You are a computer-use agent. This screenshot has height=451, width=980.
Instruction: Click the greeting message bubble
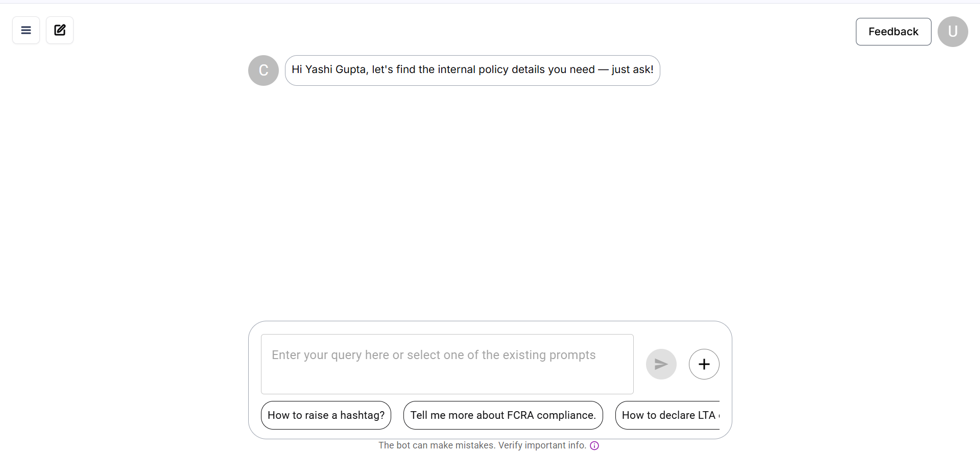(472, 70)
